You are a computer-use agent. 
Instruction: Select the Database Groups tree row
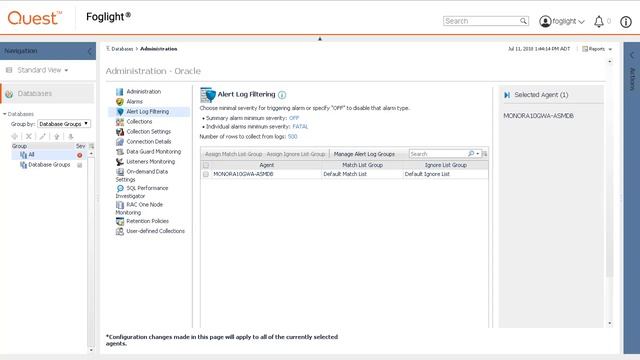coord(49,164)
